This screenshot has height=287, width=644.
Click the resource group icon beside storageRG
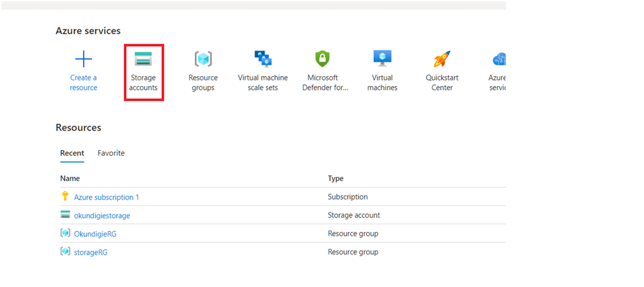pos(65,252)
